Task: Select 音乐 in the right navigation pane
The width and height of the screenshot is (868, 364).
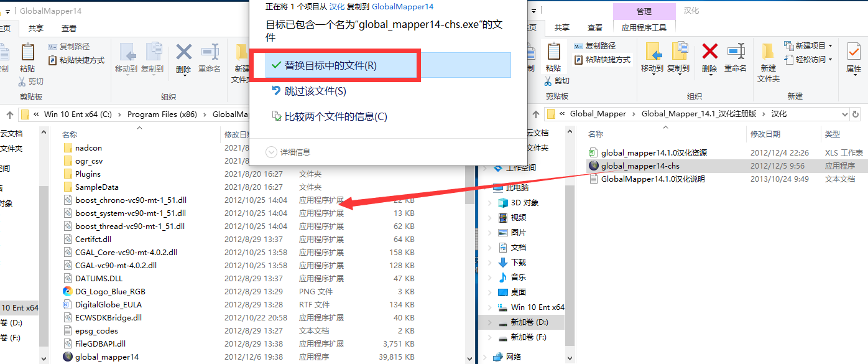Action: click(x=519, y=278)
